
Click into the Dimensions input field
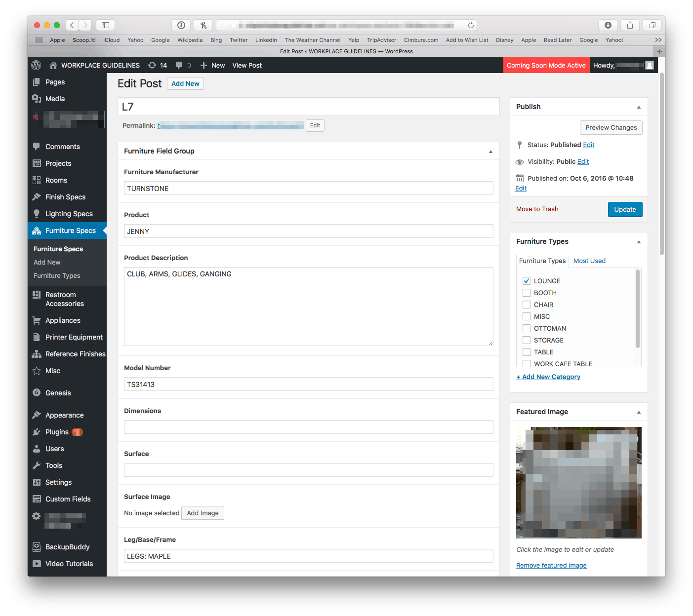pyautogui.click(x=308, y=427)
